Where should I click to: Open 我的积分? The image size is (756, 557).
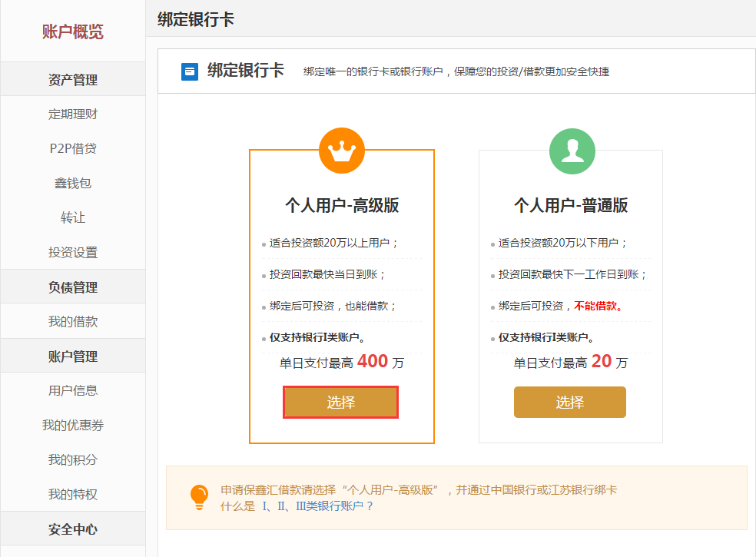pyautogui.click(x=73, y=460)
